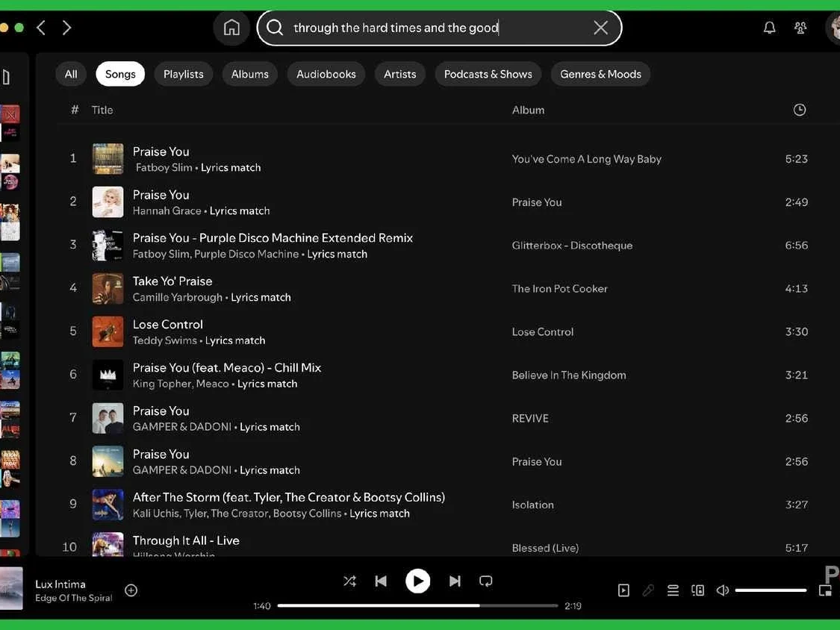
Task: Select Take Yo' Praise track
Action: pos(172,281)
